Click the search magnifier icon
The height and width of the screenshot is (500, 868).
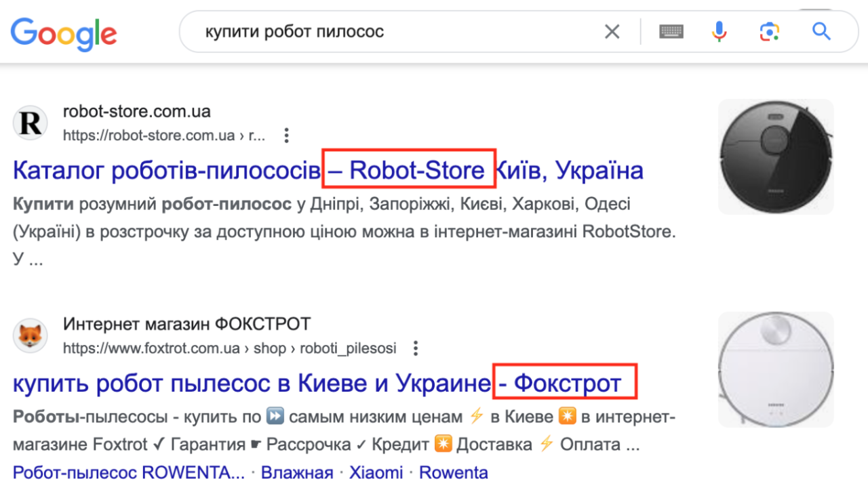click(x=821, y=31)
